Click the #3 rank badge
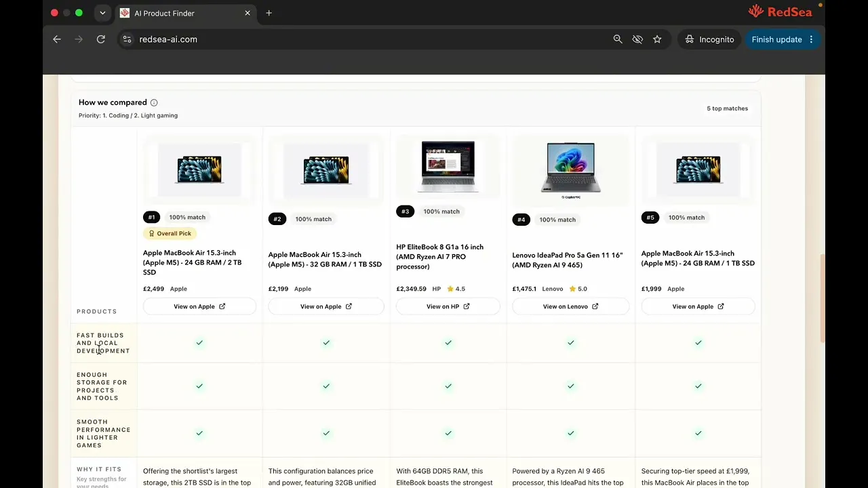 (x=405, y=211)
